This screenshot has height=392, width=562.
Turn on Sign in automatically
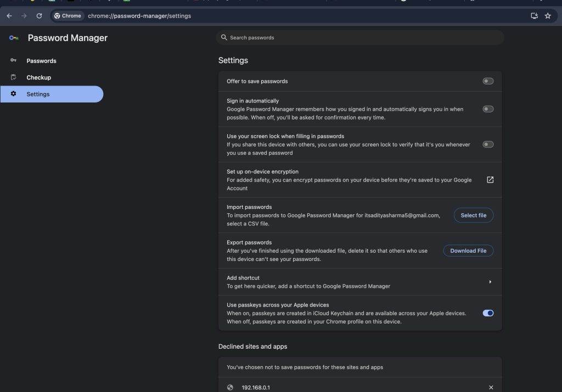[488, 109]
